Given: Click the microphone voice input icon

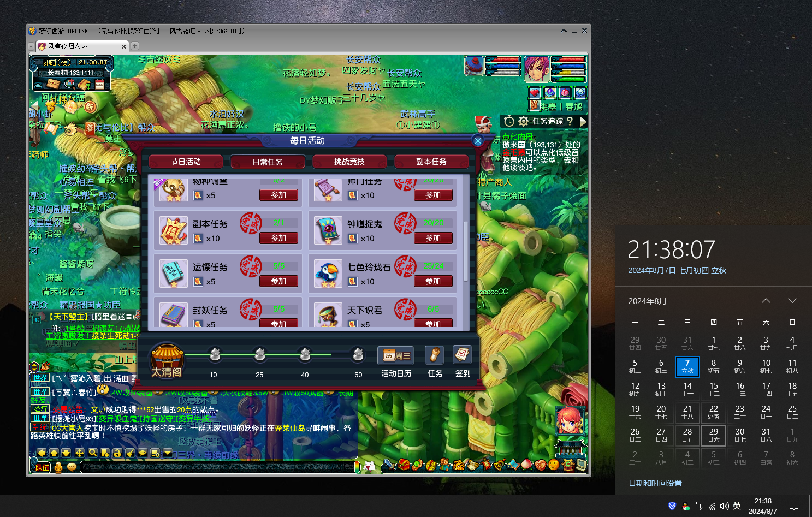Looking at the screenshot, I should pos(58,467).
